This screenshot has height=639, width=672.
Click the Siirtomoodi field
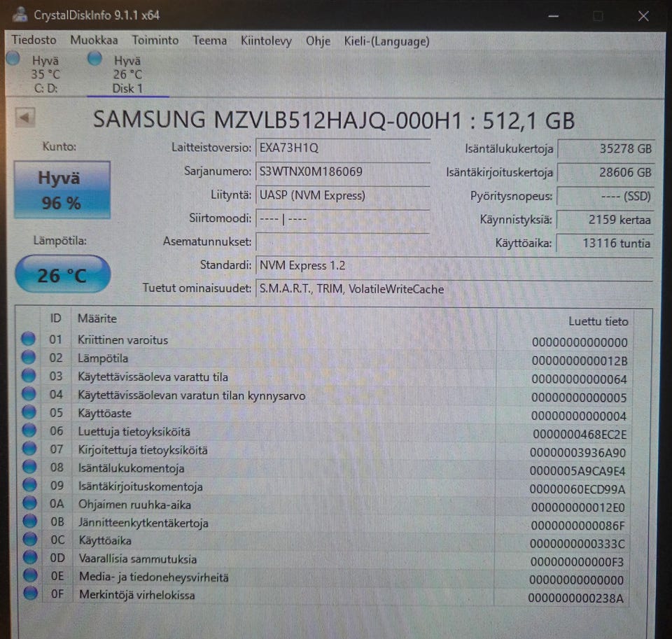tap(342, 219)
